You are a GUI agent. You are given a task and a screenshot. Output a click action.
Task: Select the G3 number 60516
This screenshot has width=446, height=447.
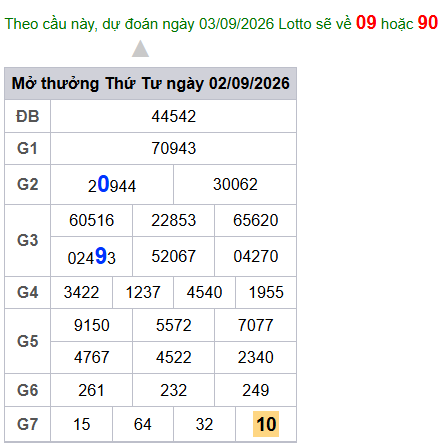click(92, 221)
